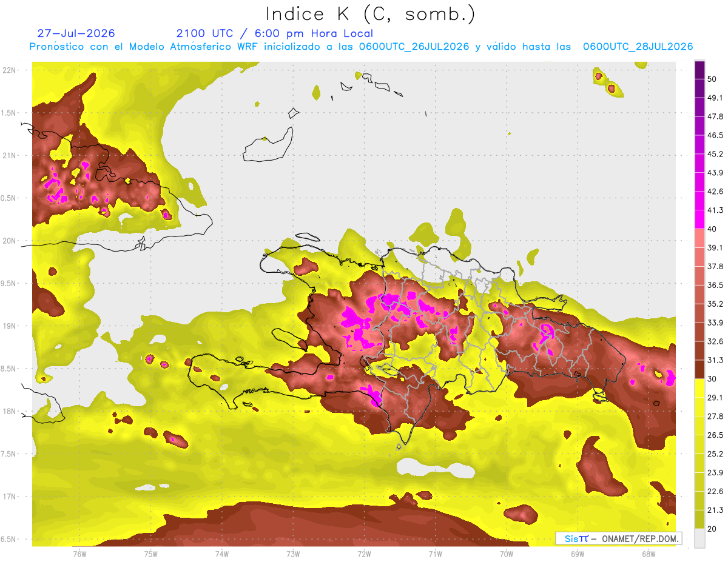Click the colorbar value 45.2

coord(715,154)
